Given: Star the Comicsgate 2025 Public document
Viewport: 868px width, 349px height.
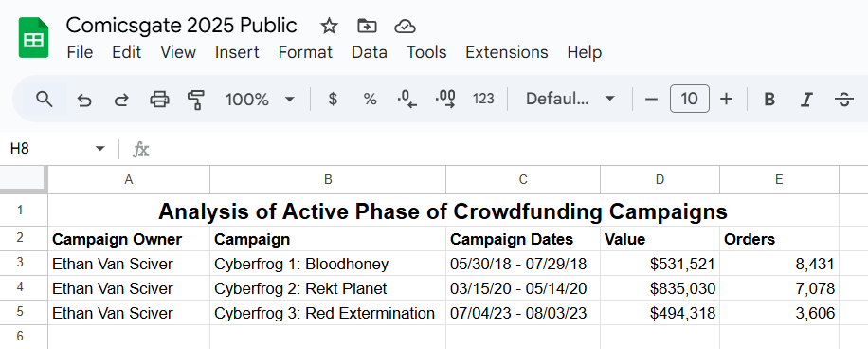Looking at the screenshot, I should coord(329,26).
